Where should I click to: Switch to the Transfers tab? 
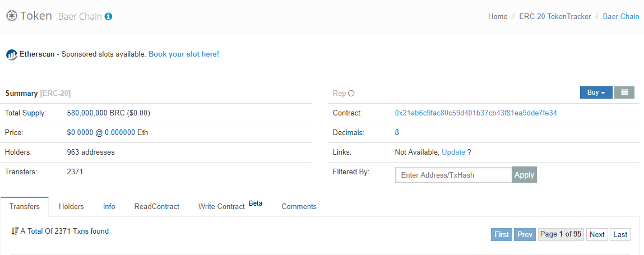click(x=25, y=207)
